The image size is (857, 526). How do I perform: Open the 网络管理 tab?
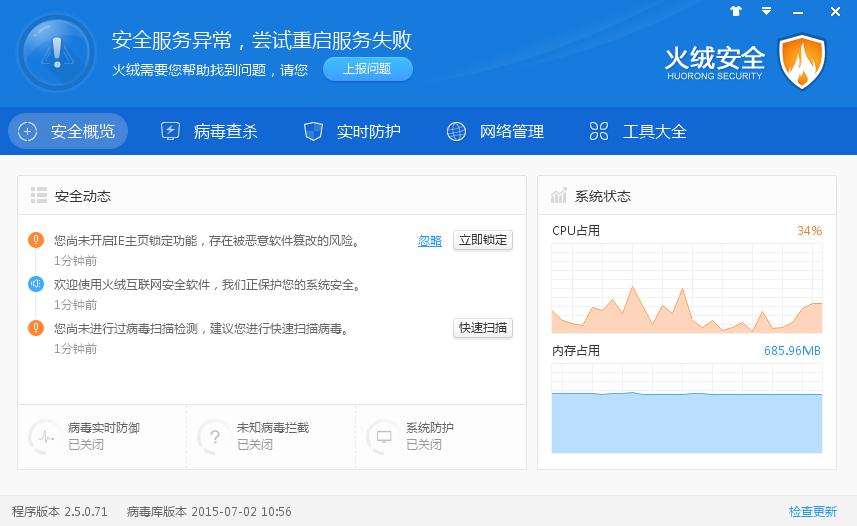pos(495,131)
